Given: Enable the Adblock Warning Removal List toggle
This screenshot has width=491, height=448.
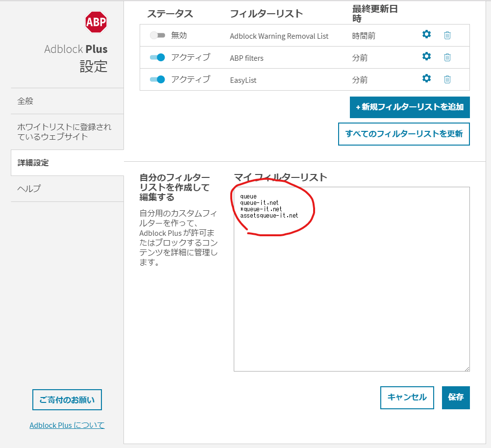Looking at the screenshot, I should 157,35.
